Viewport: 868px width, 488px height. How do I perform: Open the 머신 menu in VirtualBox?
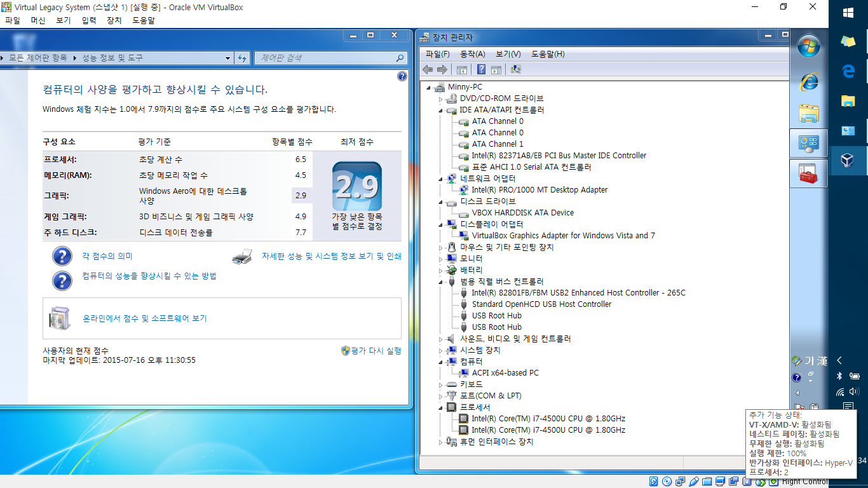tap(37, 20)
